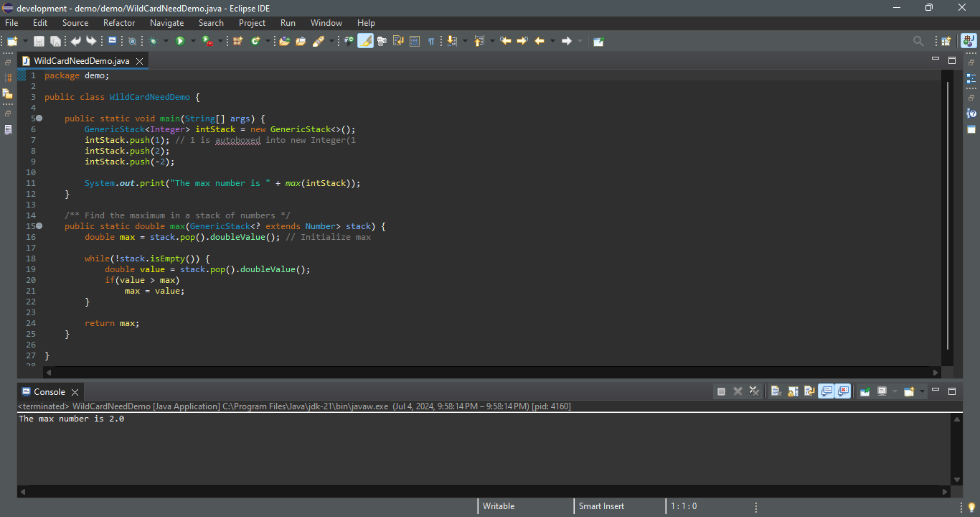Close the Console view tab
This screenshot has width=980, height=517.
tap(75, 392)
